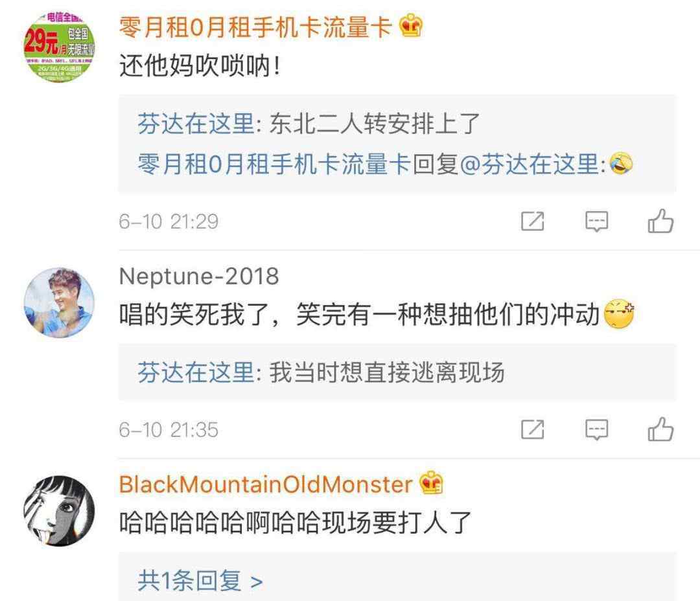Open 零月租0月租手机卡流量卡 avatar picture

pyautogui.click(x=59, y=47)
